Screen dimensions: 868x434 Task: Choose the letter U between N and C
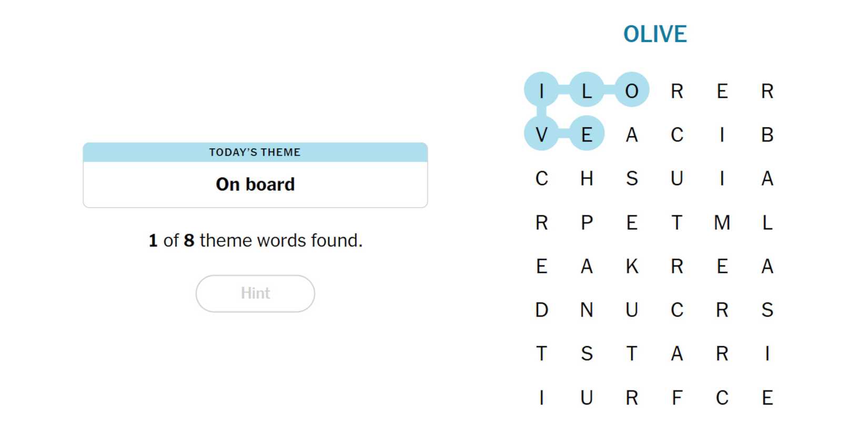coord(632,310)
